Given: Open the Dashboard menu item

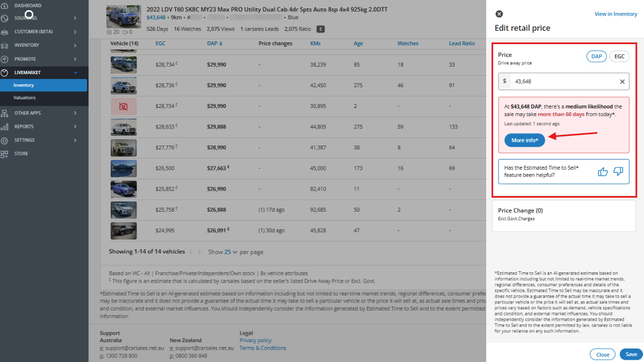Looking at the screenshot, I should click(28, 5).
